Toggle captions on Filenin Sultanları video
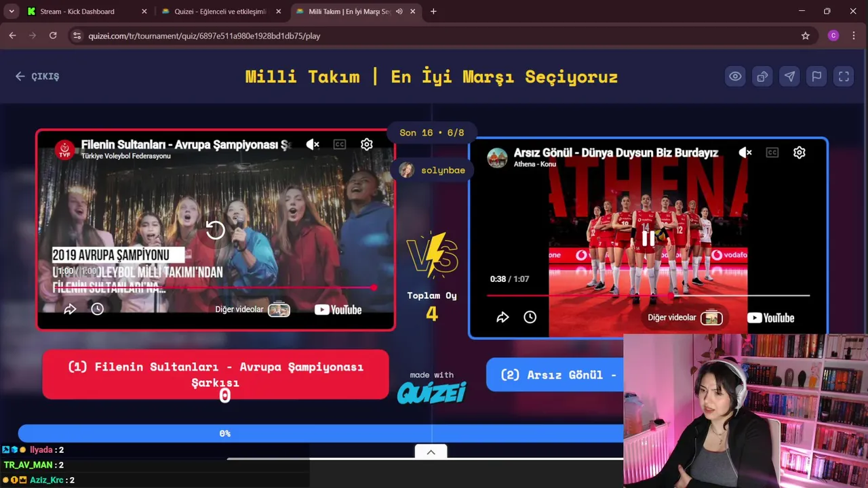Image resolution: width=868 pixels, height=488 pixels. pos(340,144)
